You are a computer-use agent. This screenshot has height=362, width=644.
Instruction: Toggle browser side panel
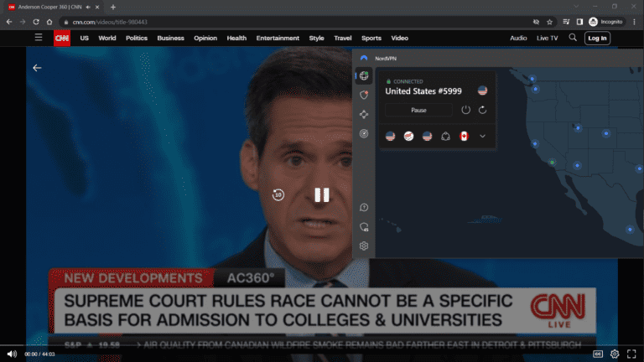[x=579, y=22]
